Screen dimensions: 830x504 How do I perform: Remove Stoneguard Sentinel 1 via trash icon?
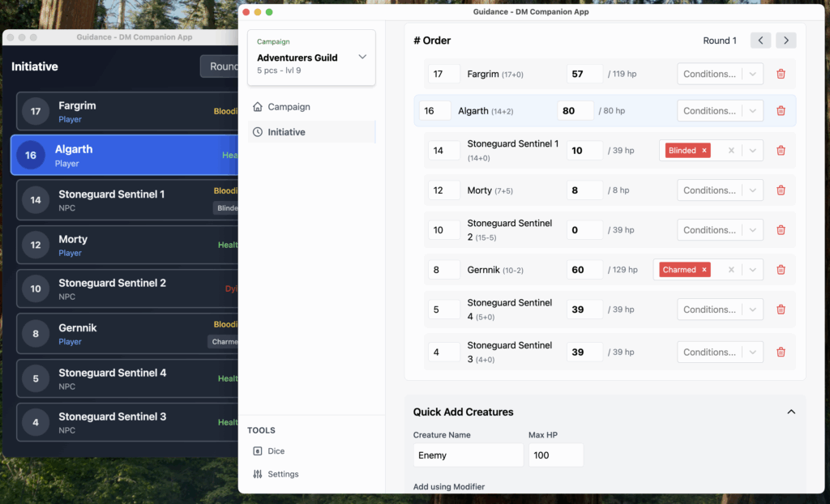[x=781, y=151]
